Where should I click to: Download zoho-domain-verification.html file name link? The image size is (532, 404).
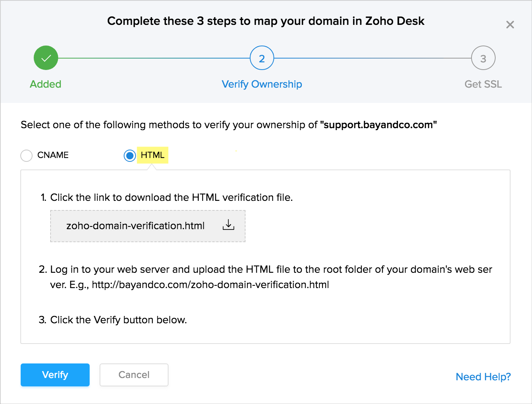point(135,226)
